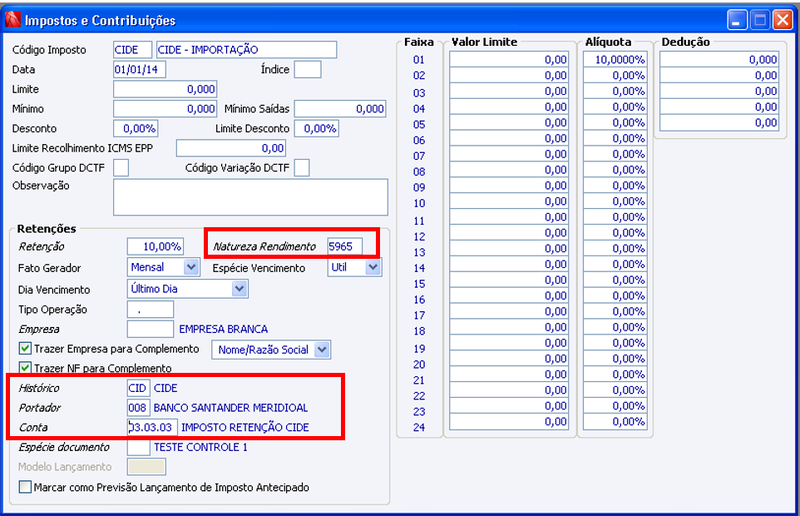
Task: Click first Dedução field showing 0,000
Action: [719, 59]
